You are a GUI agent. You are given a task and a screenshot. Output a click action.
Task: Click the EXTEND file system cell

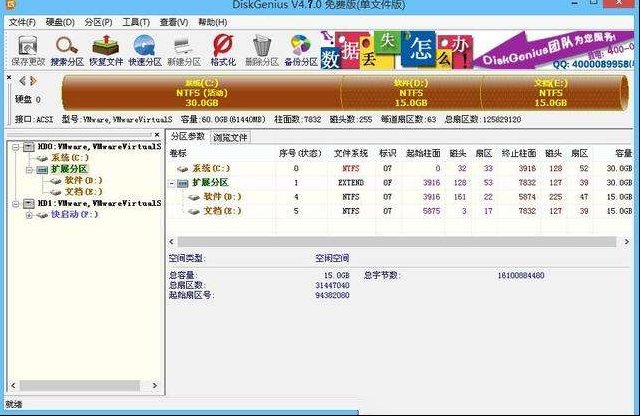click(x=351, y=183)
